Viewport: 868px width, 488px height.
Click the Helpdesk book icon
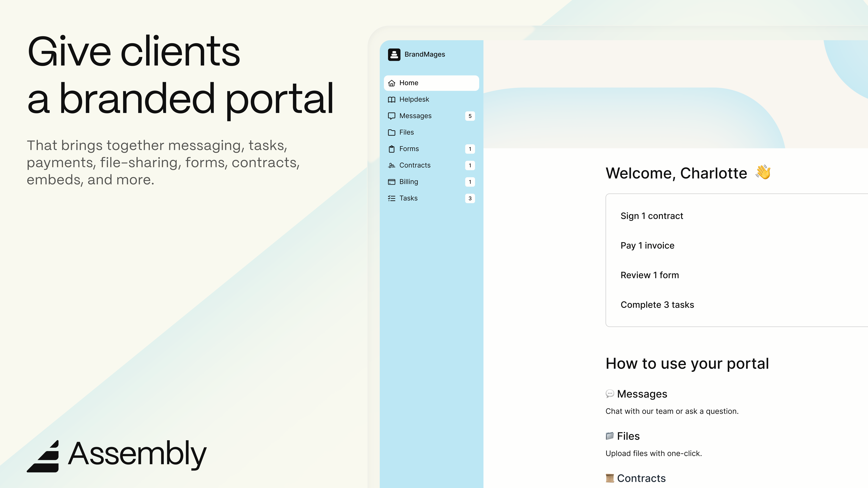[x=392, y=100]
